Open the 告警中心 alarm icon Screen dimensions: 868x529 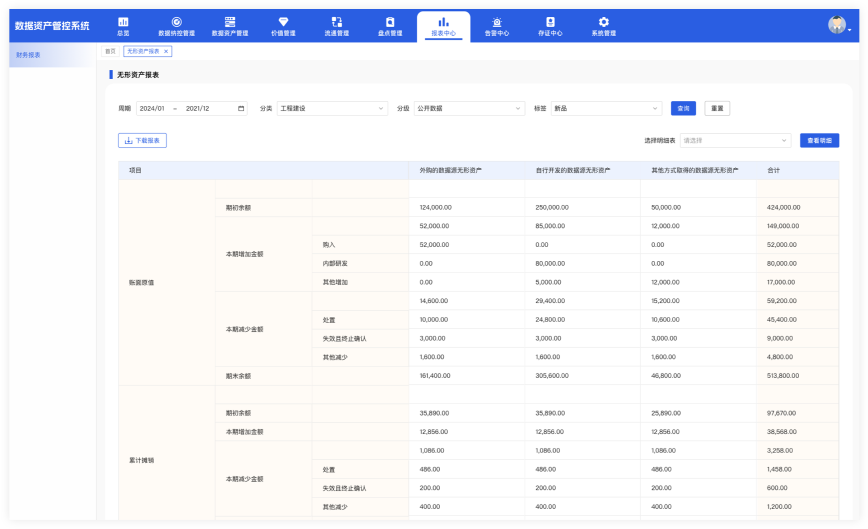pos(497,21)
